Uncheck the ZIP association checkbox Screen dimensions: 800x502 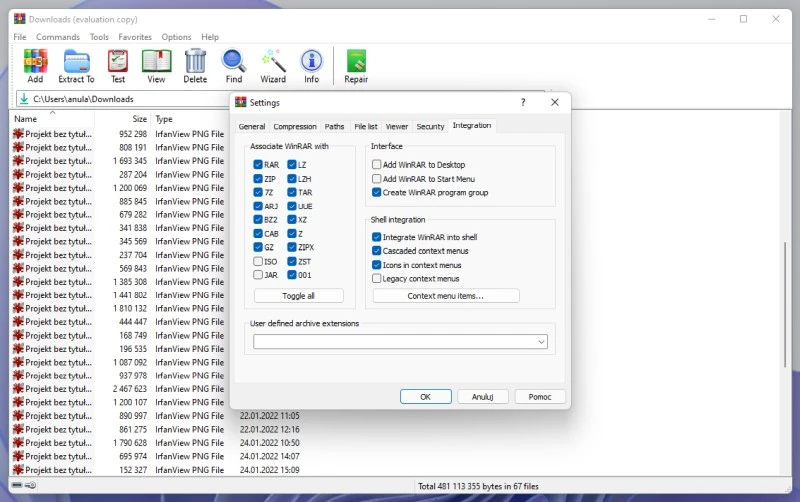pyautogui.click(x=258, y=179)
